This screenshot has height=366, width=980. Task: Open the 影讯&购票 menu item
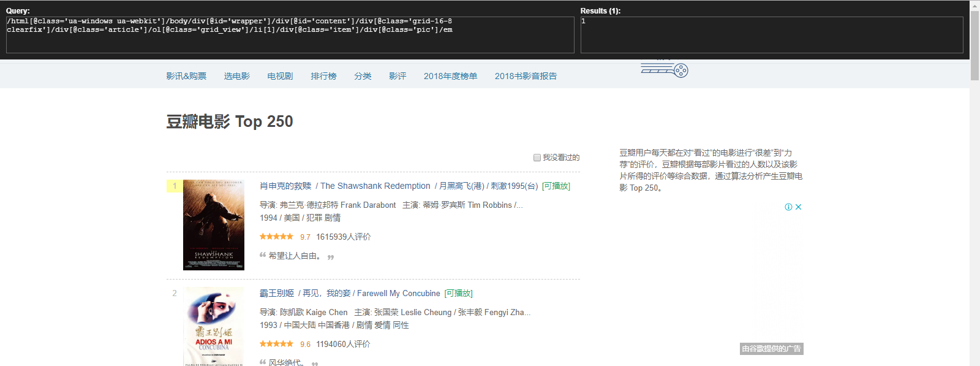[x=186, y=76]
